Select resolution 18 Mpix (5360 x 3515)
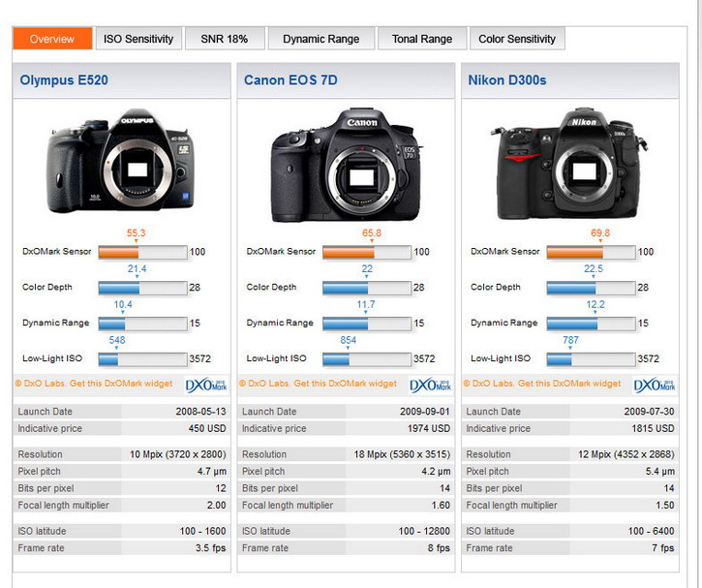 (402, 454)
